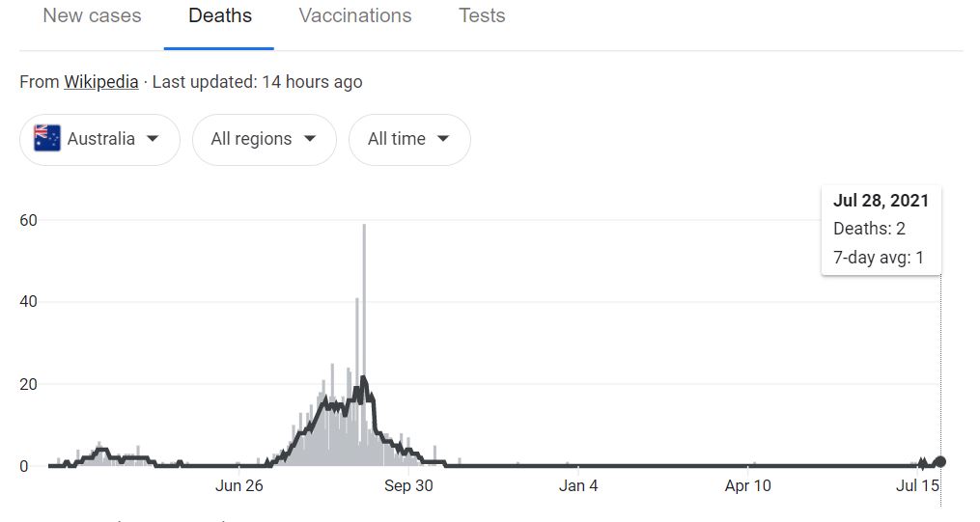The image size is (980, 522).
Task: Click the tallest peak bar near 60 deaths
Action: click(x=364, y=344)
